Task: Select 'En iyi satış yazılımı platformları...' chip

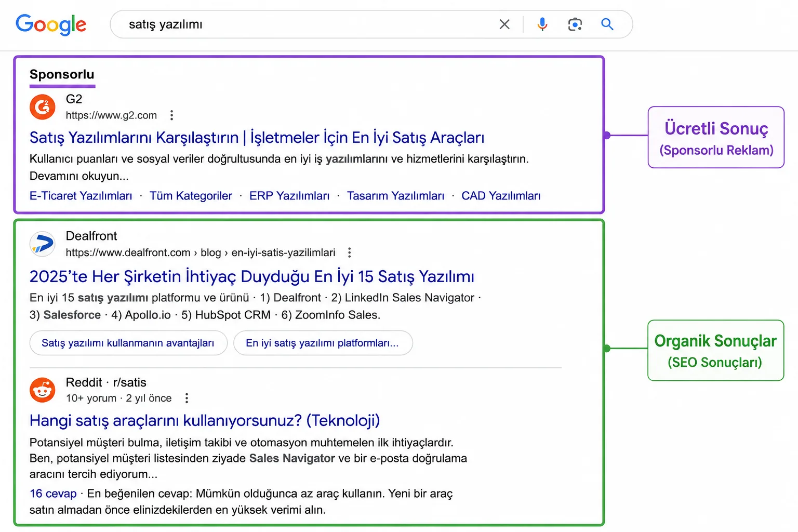Action: [x=323, y=343]
